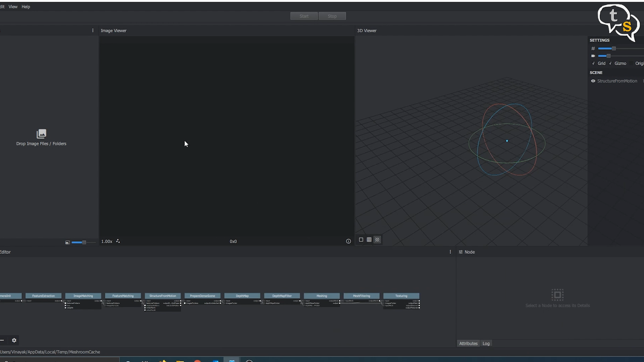Click the Image Viewer panel title
Image resolution: width=644 pixels, height=362 pixels.
114,30
